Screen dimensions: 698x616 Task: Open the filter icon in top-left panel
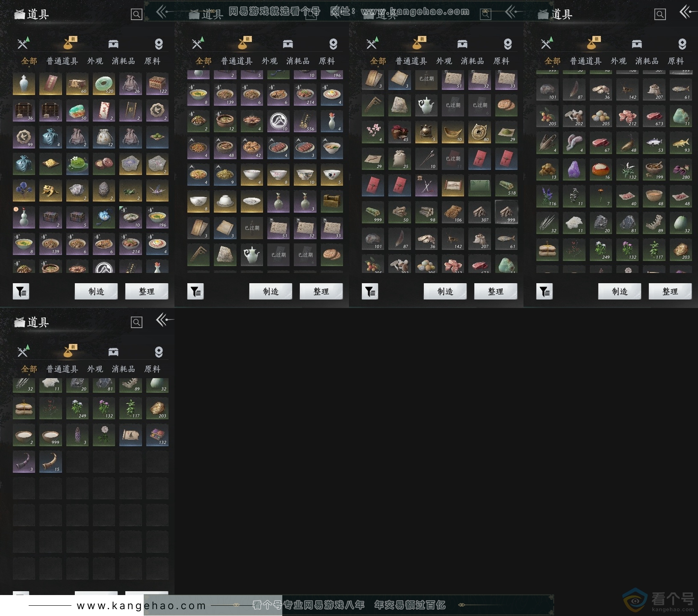(x=21, y=292)
